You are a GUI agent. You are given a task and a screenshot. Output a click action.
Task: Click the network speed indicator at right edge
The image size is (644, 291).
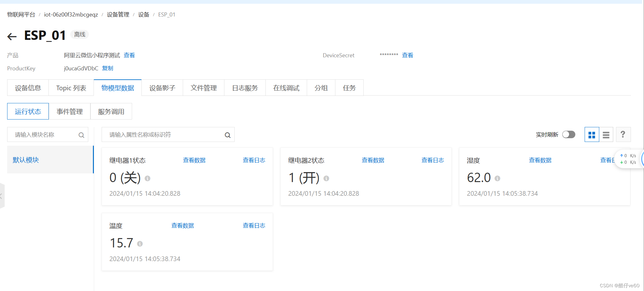click(628, 159)
